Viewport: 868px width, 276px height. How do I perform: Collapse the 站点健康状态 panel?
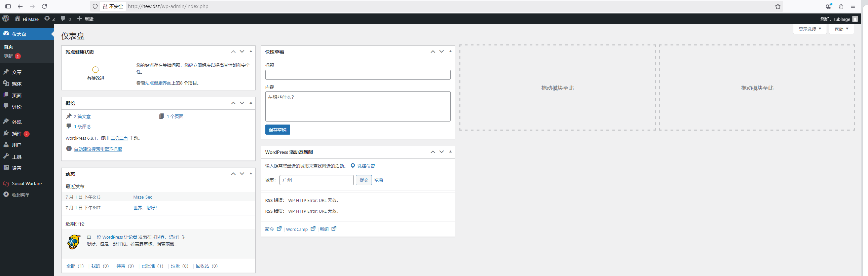(251, 51)
